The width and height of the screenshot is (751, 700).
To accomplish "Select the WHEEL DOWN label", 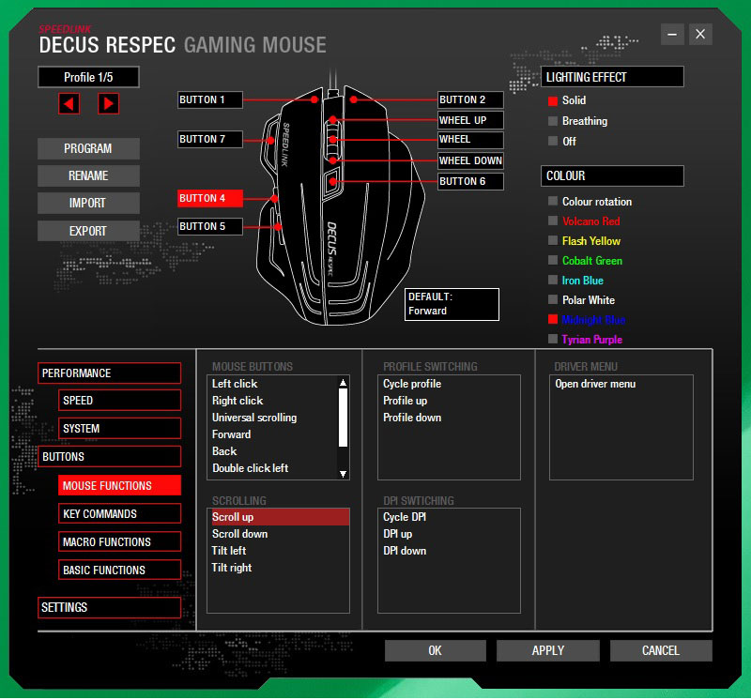I will tap(470, 160).
